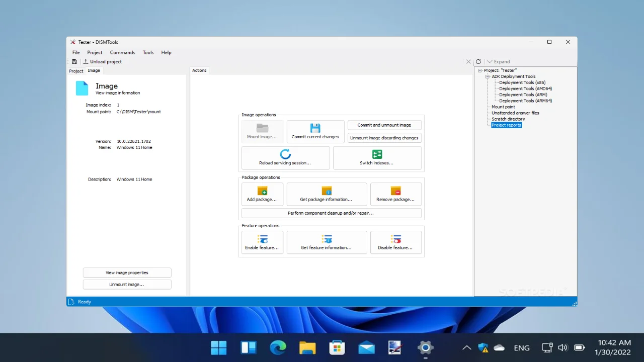This screenshot has width=644, height=362.
Task: Click Unmount image discarding changes
Action: pos(384,138)
